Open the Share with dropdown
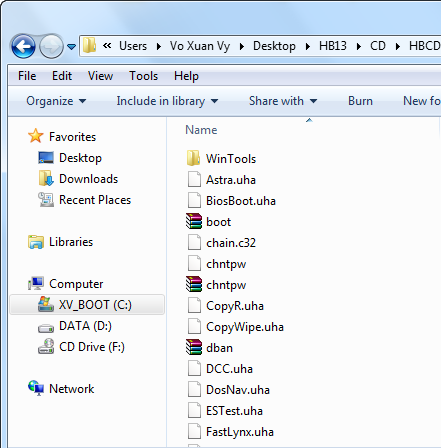 [283, 101]
